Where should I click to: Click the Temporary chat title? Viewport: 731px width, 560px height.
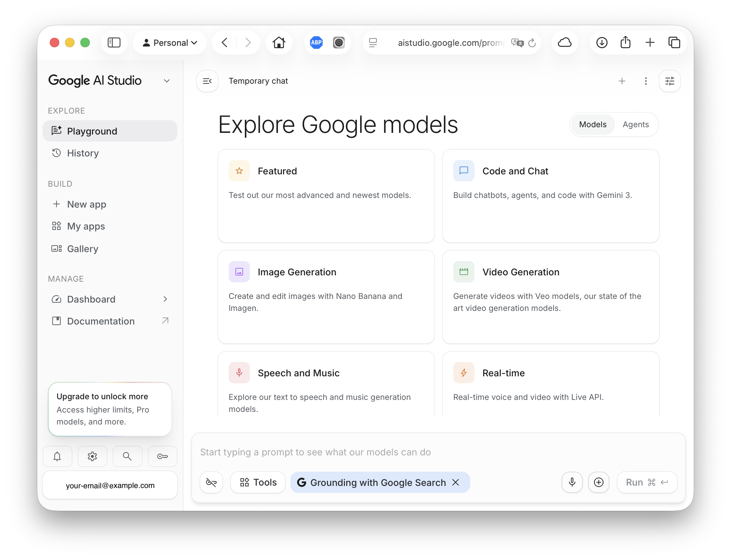click(258, 81)
